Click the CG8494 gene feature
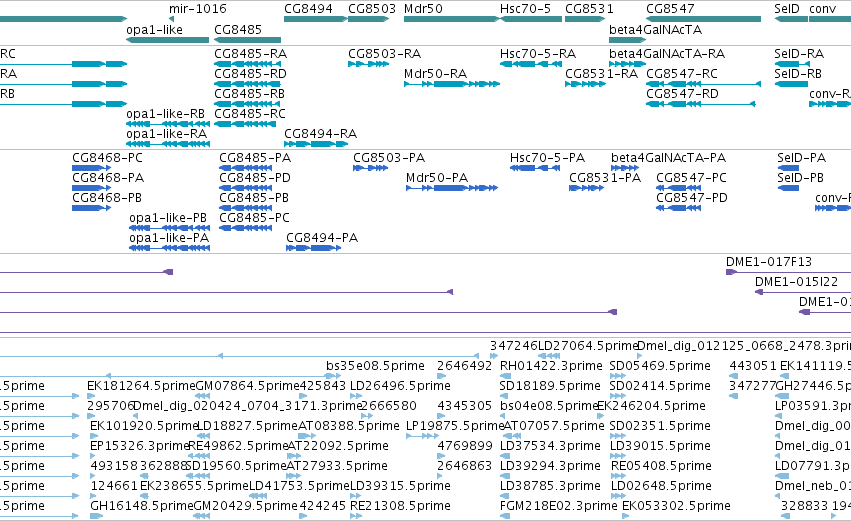The image size is (851, 521). pyautogui.click(x=316, y=19)
